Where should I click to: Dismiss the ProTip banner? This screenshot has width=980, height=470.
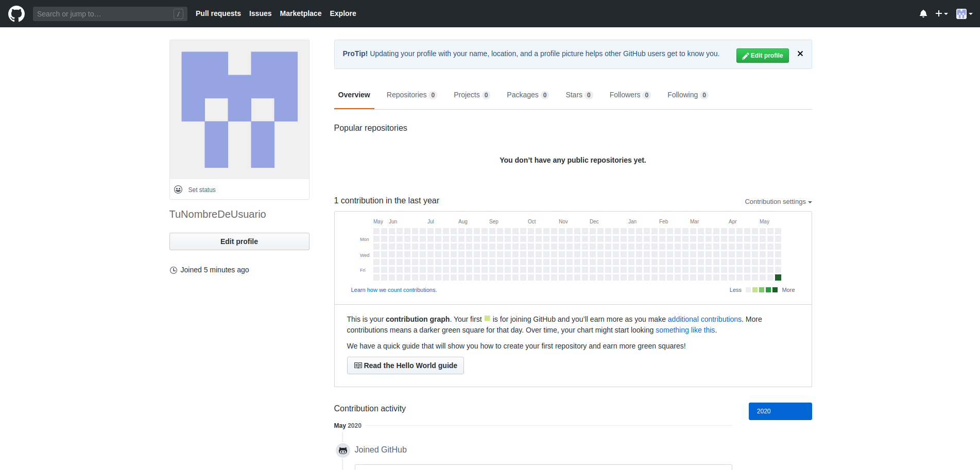click(x=800, y=54)
